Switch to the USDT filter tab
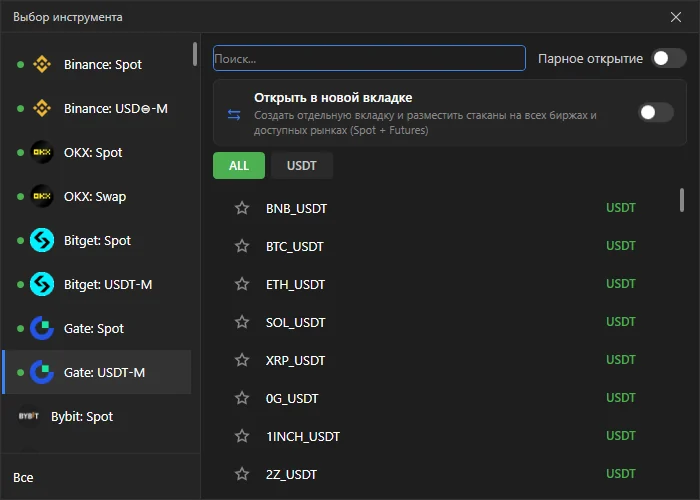Image resolution: width=700 pixels, height=500 pixels. click(302, 166)
